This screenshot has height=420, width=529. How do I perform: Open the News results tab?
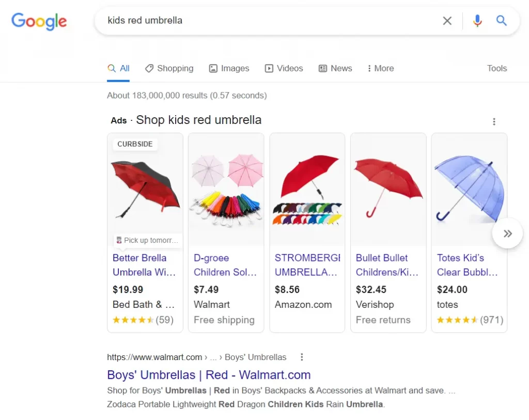335,69
